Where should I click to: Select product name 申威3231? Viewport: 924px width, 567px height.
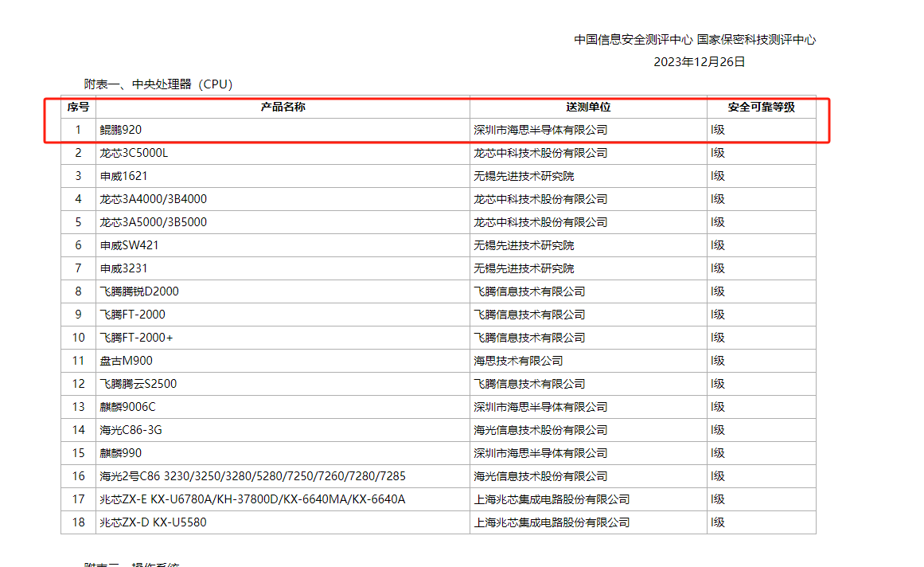tap(123, 268)
